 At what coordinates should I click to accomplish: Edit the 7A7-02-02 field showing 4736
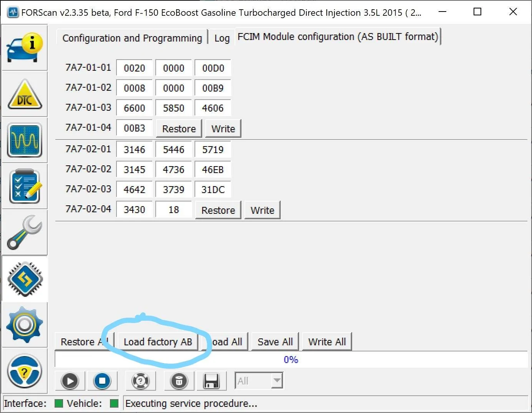click(x=174, y=170)
